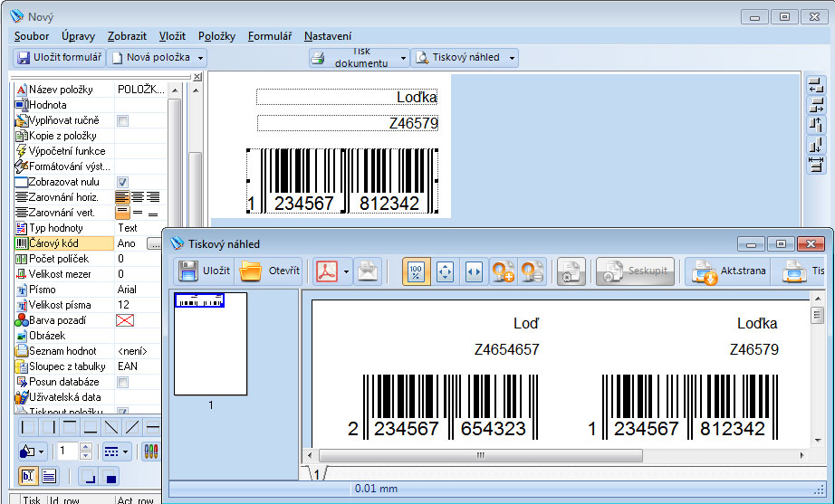
Task: Set horizontal alignment to left
Action: coord(122,197)
